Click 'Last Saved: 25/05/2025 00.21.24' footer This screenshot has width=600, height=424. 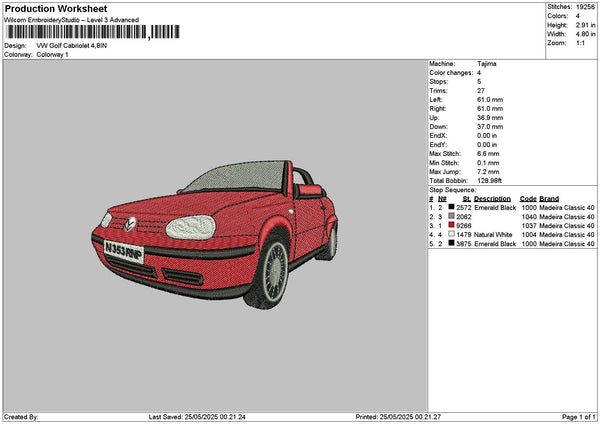[x=197, y=417]
